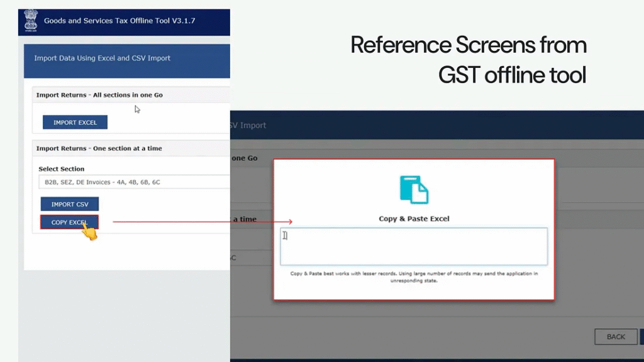Click the 'All sections in one Go' heading

(x=99, y=95)
